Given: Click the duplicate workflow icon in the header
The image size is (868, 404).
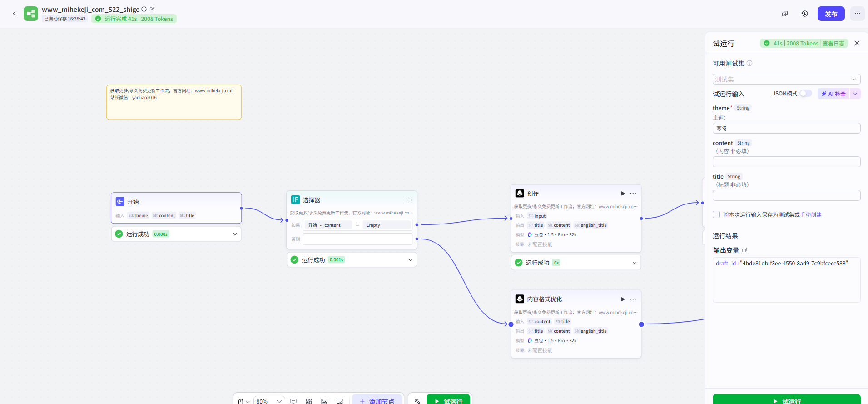Looking at the screenshot, I should coord(784,14).
